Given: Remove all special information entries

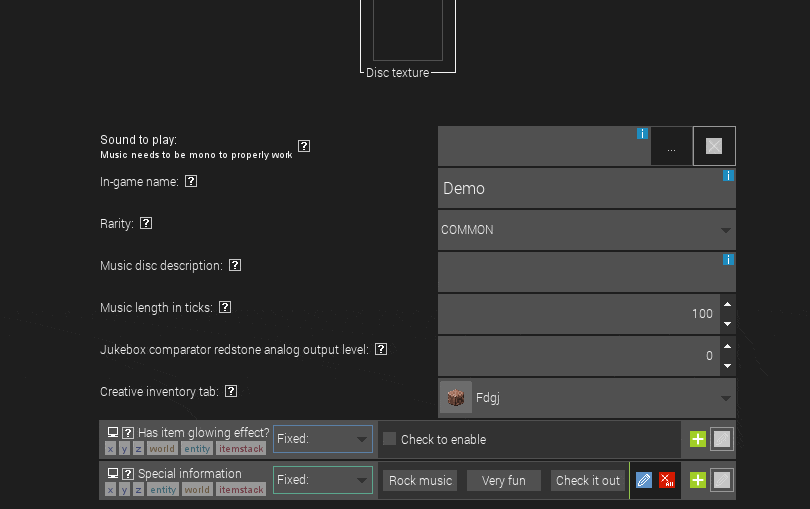Looking at the screenshot, I should tap(667, 480).
